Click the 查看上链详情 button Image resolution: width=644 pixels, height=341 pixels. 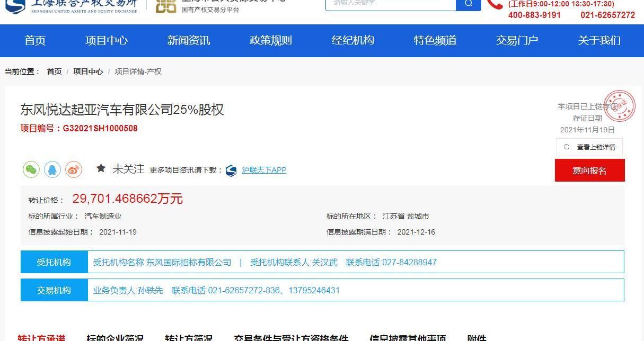tap(589, 147)
